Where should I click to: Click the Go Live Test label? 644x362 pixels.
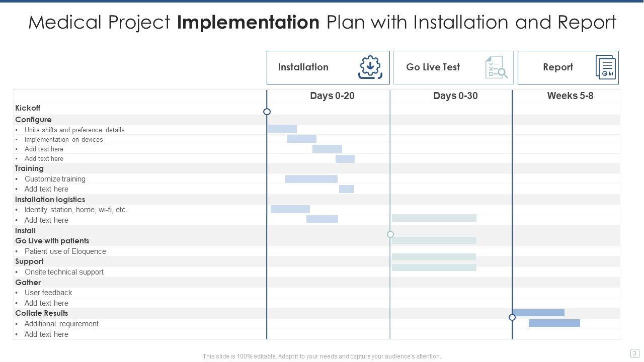pos(433,67)
